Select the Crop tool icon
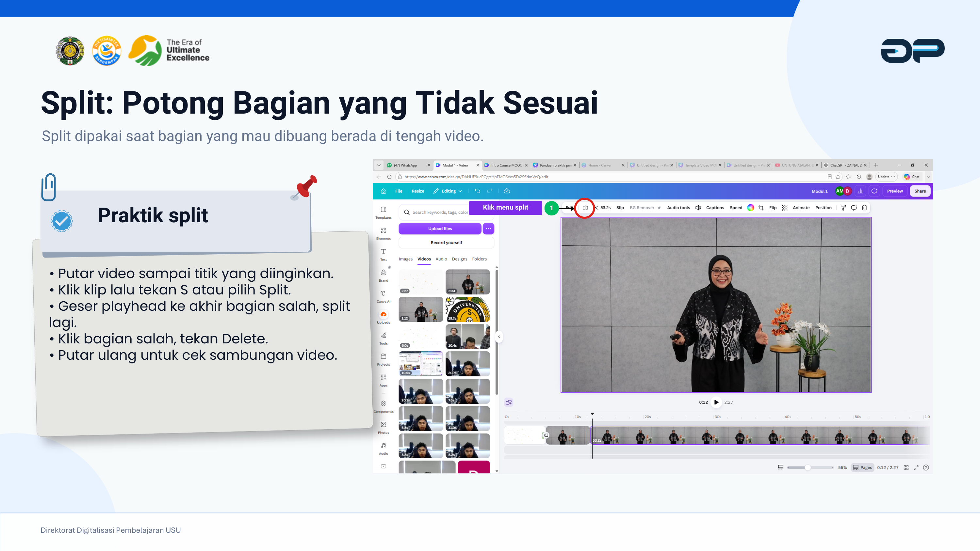980x551 pixels. click(761, 208)
